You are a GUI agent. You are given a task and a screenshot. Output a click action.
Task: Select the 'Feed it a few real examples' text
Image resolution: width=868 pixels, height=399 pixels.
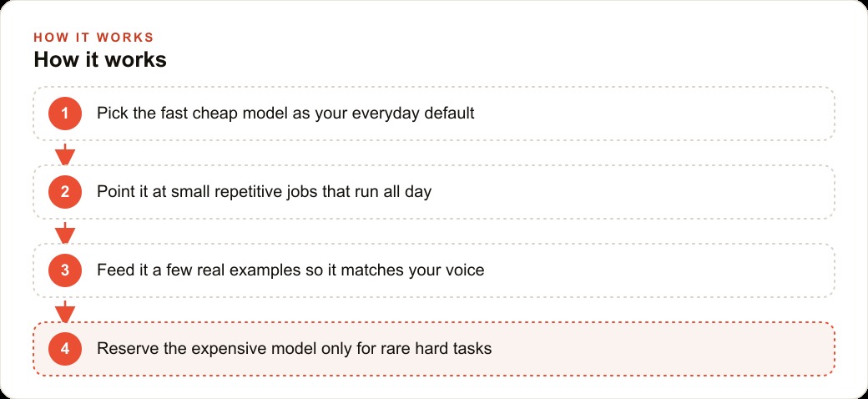pyautogui.click(x=290, y=270)
